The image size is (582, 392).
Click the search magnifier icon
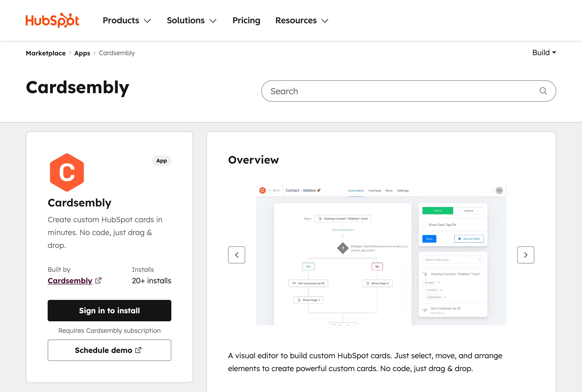543,91
